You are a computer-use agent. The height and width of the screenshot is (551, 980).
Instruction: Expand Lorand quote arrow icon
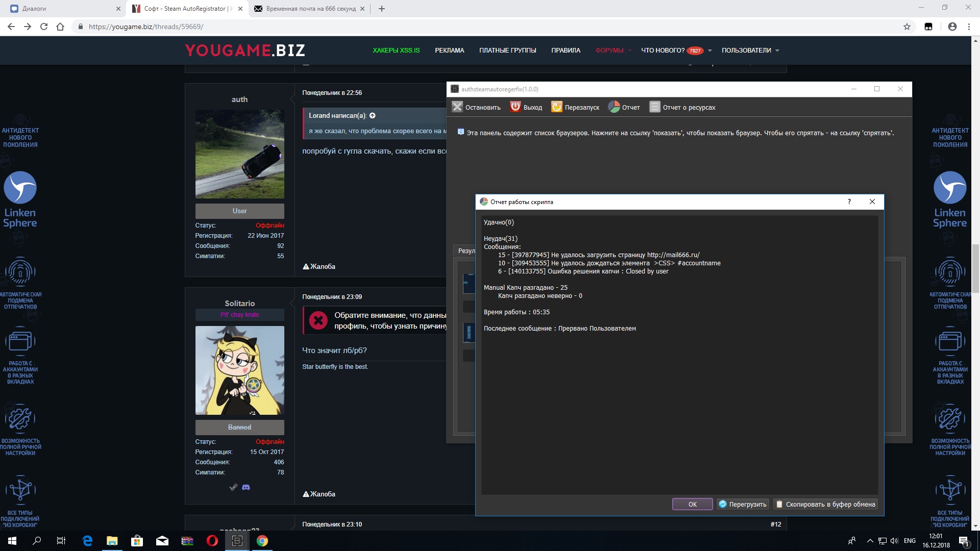coord(373,115)
